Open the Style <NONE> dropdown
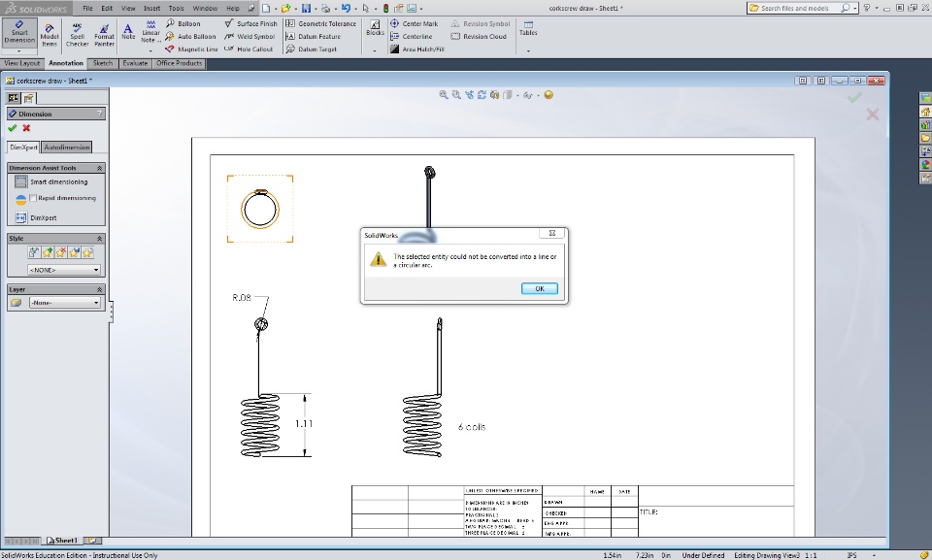This screenshot has height=560, width=932. pos(64,270)
